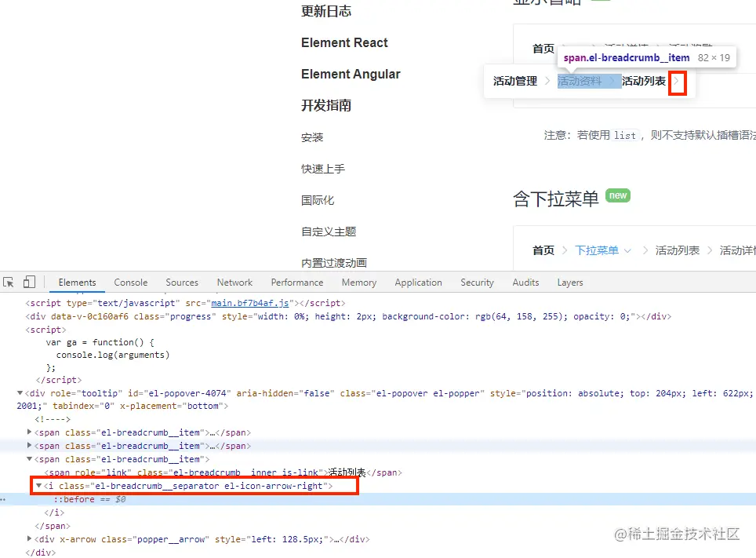756x558 pixels.
Task: Open the Performance tab
Action: tap(297, 283)
